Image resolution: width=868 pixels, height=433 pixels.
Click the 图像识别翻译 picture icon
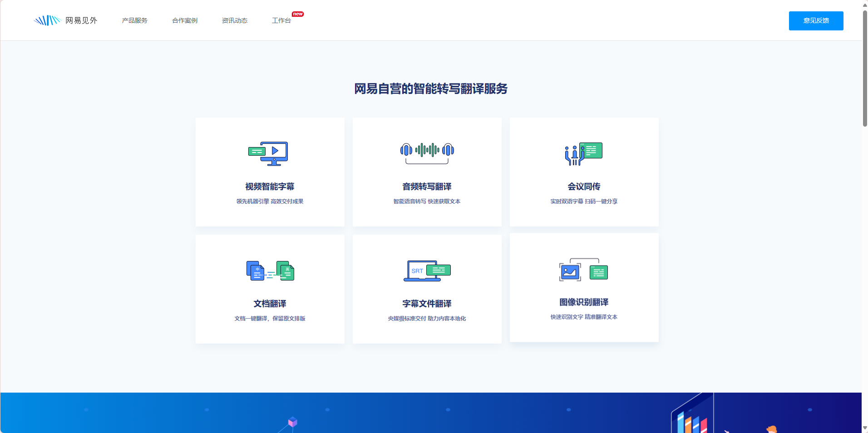click(583, 270)
